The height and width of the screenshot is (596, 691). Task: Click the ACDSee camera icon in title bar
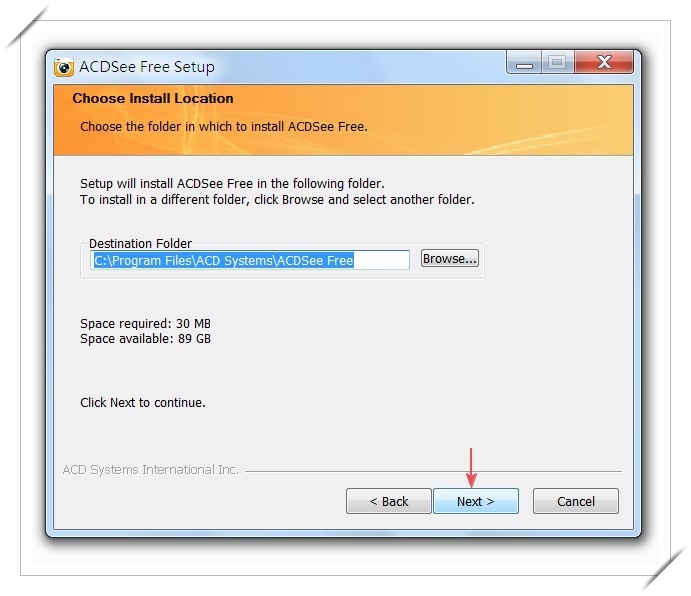[64, 67]
